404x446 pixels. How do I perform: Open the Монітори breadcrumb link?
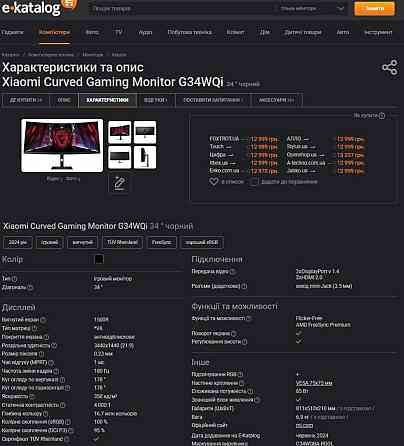point(93,54)
